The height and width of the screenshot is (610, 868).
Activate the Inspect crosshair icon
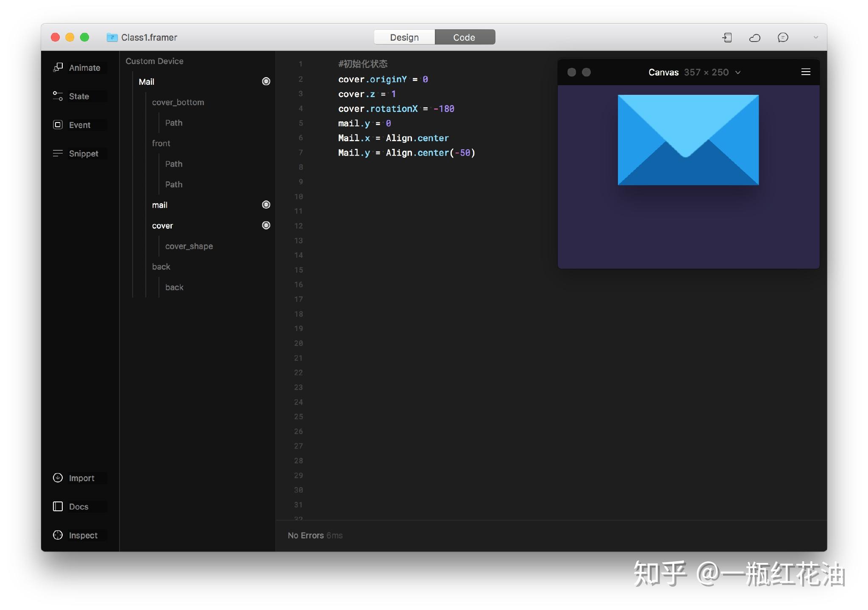pyautogui.click(x=58, y=535)
